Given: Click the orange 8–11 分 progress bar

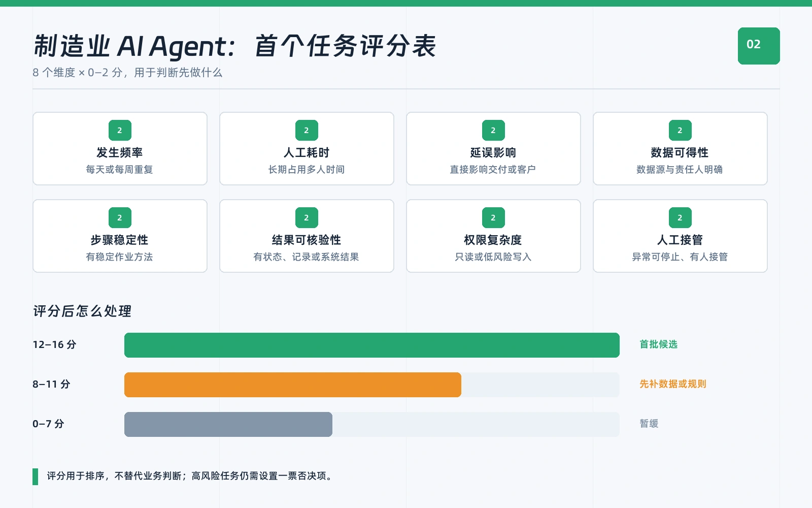Looking at the screenshot, I should (x=293, y=385).
